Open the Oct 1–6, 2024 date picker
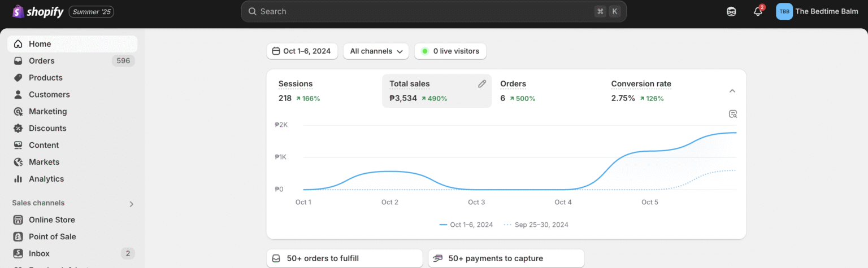 coord(302,51)
